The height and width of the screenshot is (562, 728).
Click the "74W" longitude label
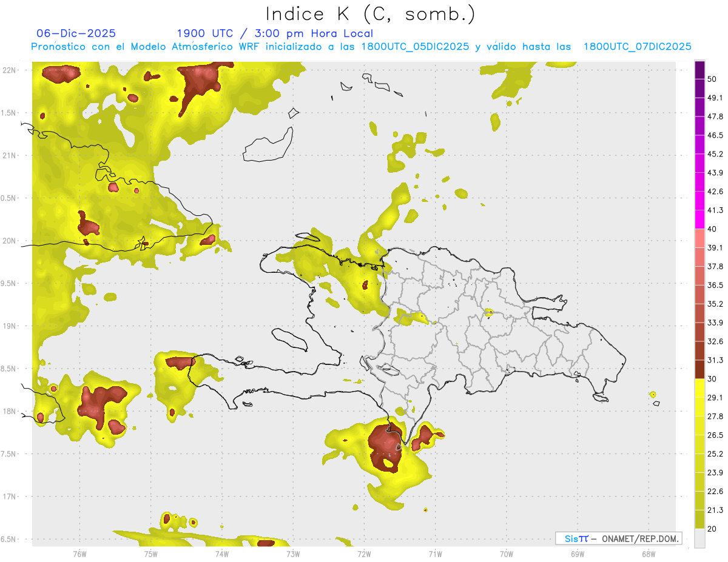pos(222,553)
